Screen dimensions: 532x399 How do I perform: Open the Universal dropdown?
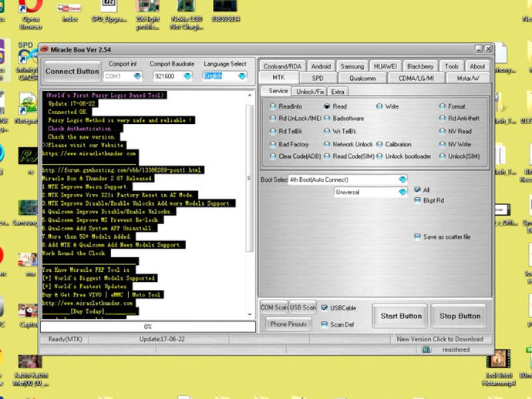pos(402,193)
